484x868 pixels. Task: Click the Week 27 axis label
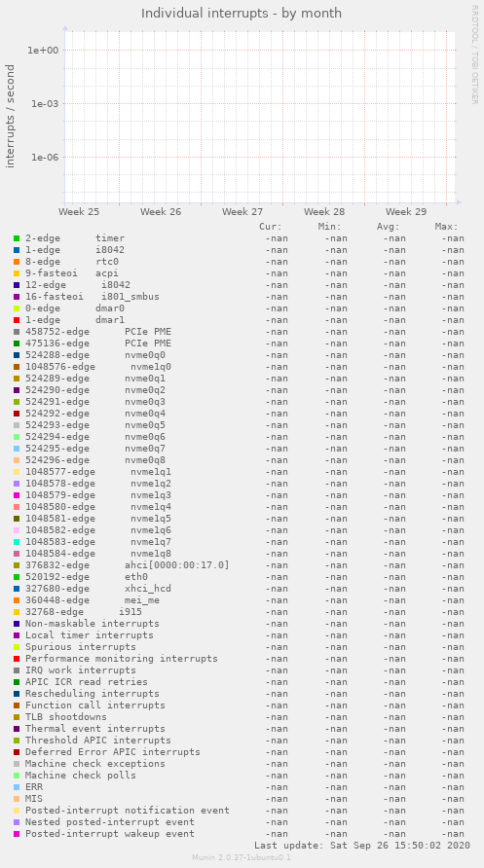pos(242,212)
